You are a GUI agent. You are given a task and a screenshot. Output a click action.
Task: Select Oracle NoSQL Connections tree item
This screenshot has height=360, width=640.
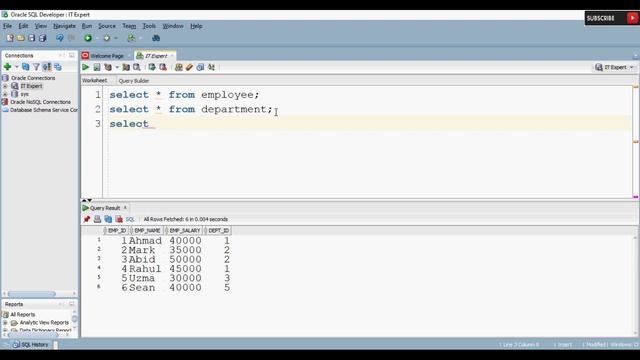40,102
